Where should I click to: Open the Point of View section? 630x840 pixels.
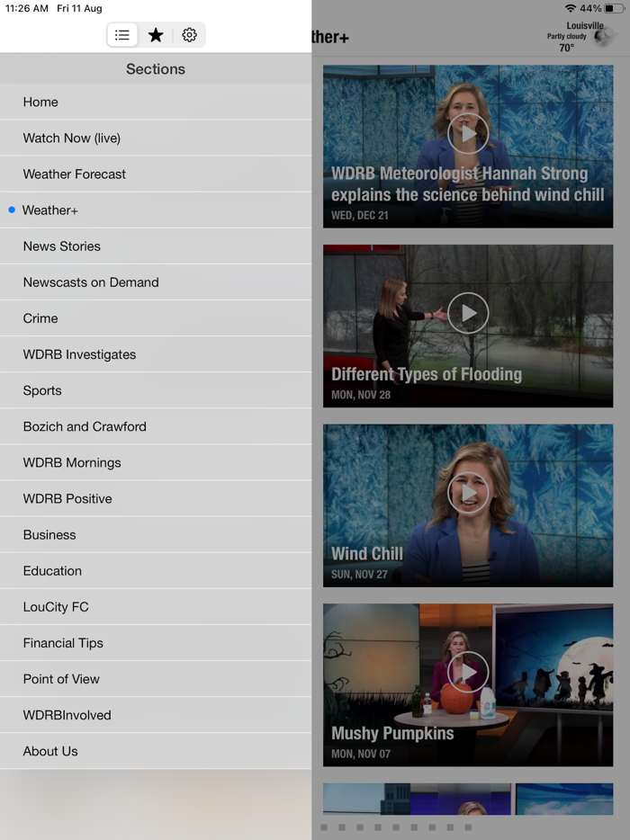pyautogui.click(x=156, y=679)
